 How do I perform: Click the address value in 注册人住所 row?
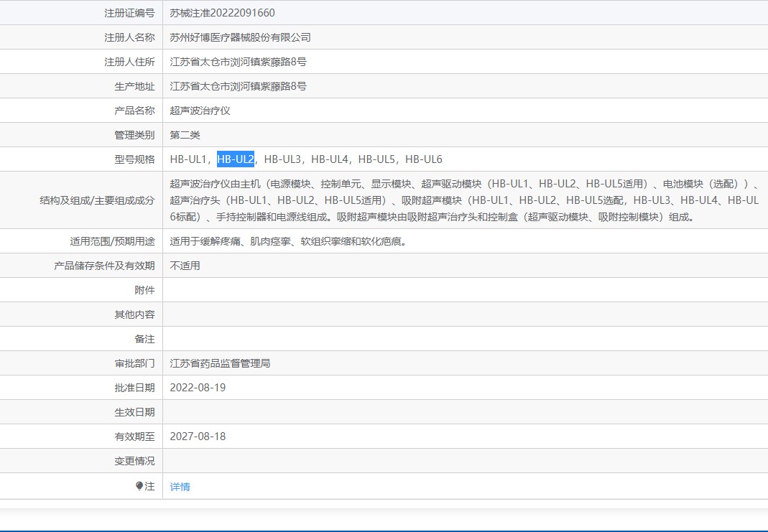click(x=238, y=62)
